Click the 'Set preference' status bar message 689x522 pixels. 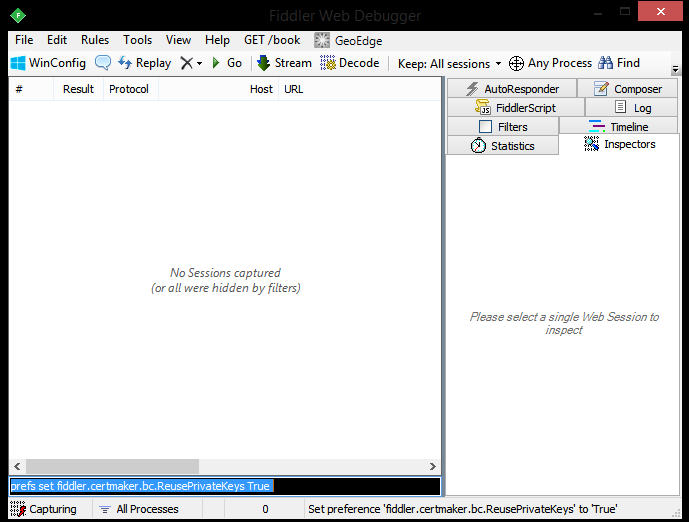point(463,509)
